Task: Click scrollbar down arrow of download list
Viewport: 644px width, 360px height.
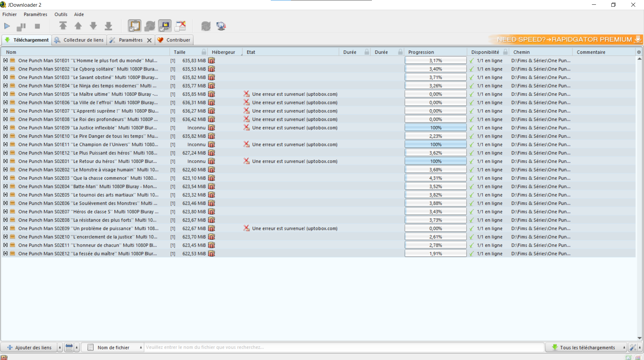Action: [x=639, y=338]
